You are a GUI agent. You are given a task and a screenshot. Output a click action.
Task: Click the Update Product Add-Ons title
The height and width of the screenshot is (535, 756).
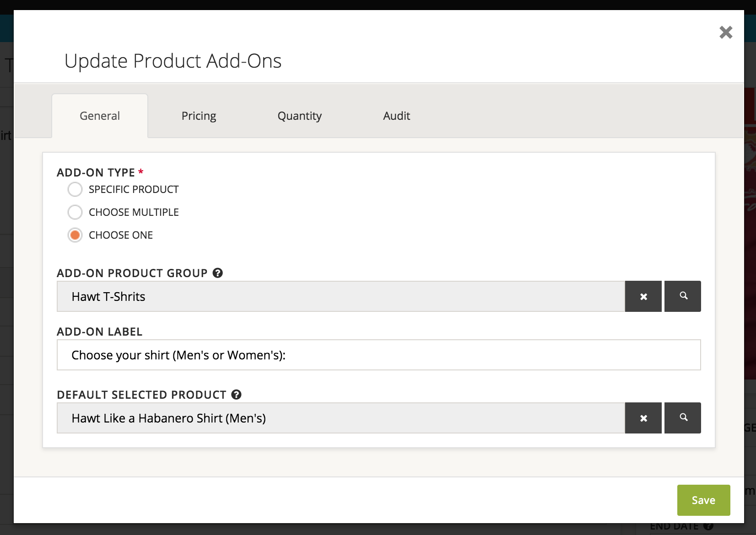coord(174,60)
